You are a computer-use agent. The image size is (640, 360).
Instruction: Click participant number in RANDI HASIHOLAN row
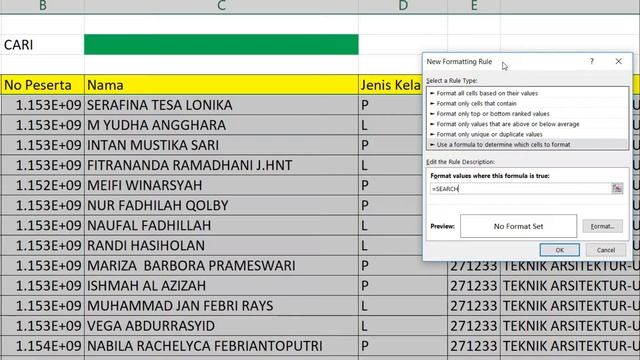point(42,245)
